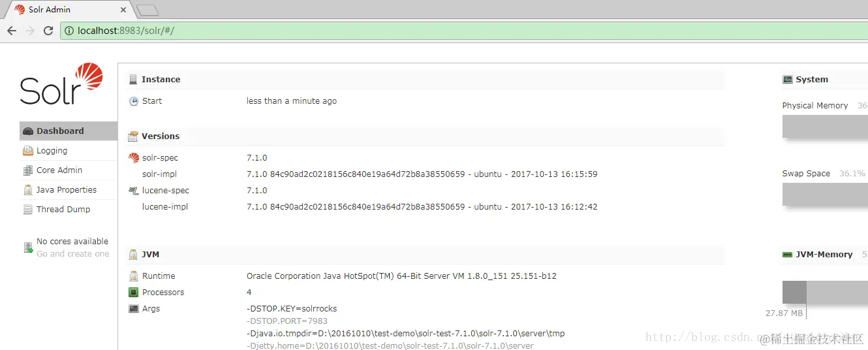Click the browser forward arrow
The width and height of the screenshot is (868, 350).
point(30,31)
